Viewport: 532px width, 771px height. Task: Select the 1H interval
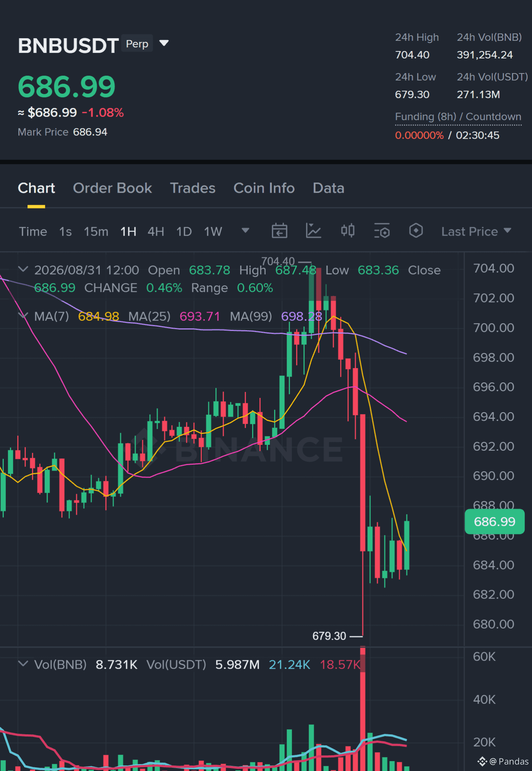tap(128, 232)
